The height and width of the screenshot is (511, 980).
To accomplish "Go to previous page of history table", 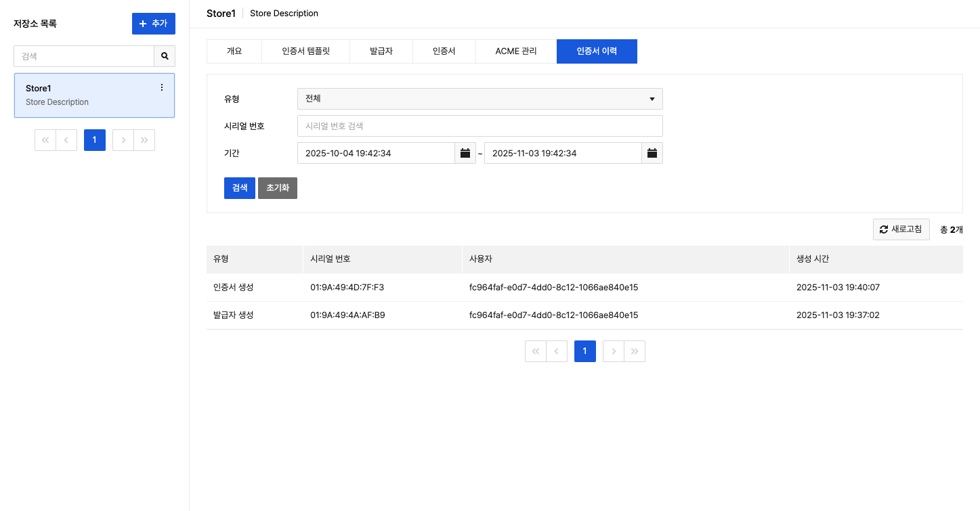I will [x=557, y=351].
